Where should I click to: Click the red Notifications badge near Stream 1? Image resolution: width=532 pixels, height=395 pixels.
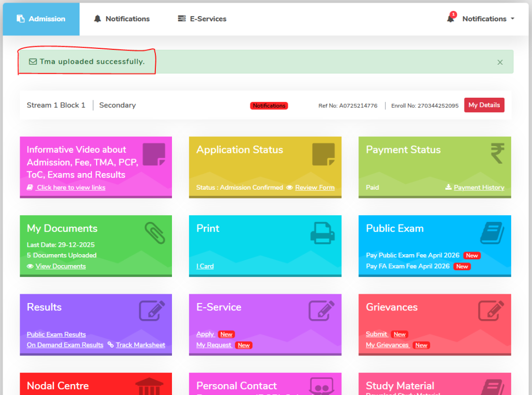point(269,106)
